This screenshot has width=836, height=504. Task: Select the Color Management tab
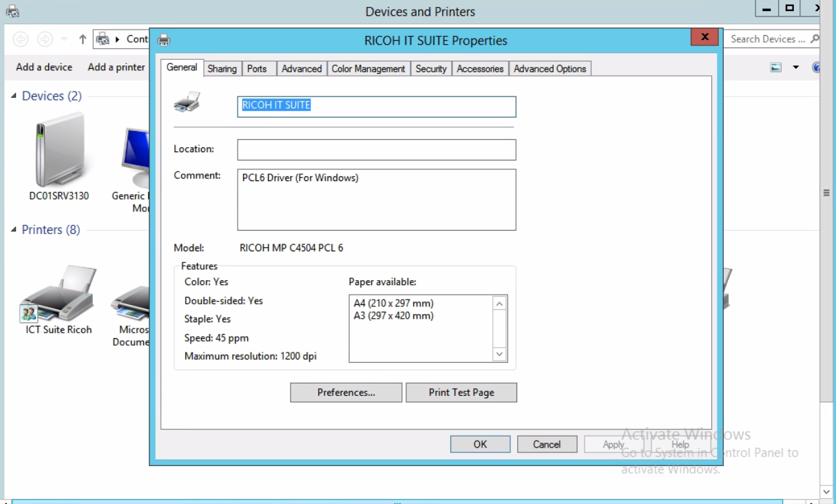(x=368, y=69)
